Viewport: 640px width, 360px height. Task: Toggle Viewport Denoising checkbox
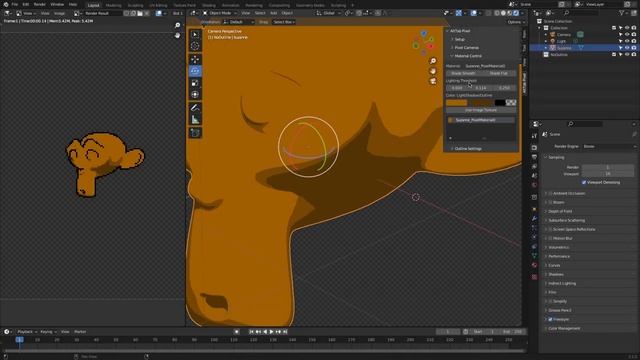point(584,182)
